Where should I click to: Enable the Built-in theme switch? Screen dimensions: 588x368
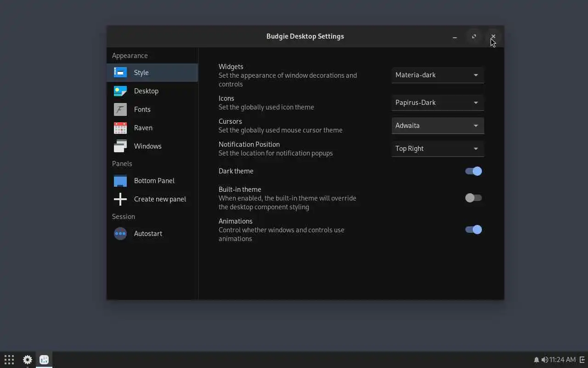click(x=474, y=198)
